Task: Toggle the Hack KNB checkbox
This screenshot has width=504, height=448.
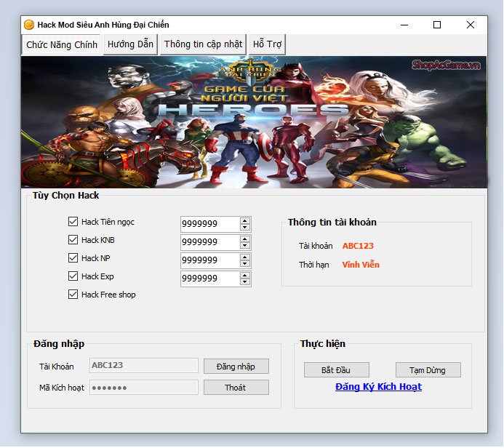Action: pyautogui.click(x=73, y=240)
